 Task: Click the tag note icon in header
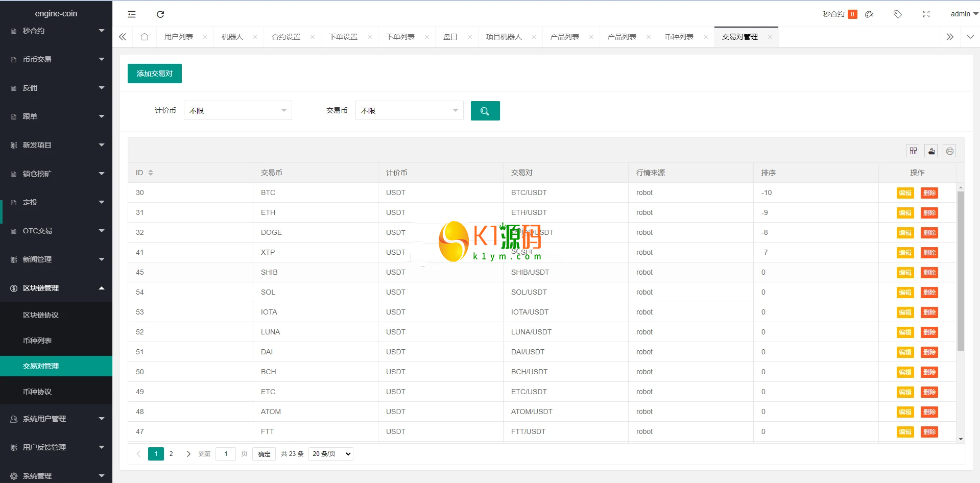[897, 14]
